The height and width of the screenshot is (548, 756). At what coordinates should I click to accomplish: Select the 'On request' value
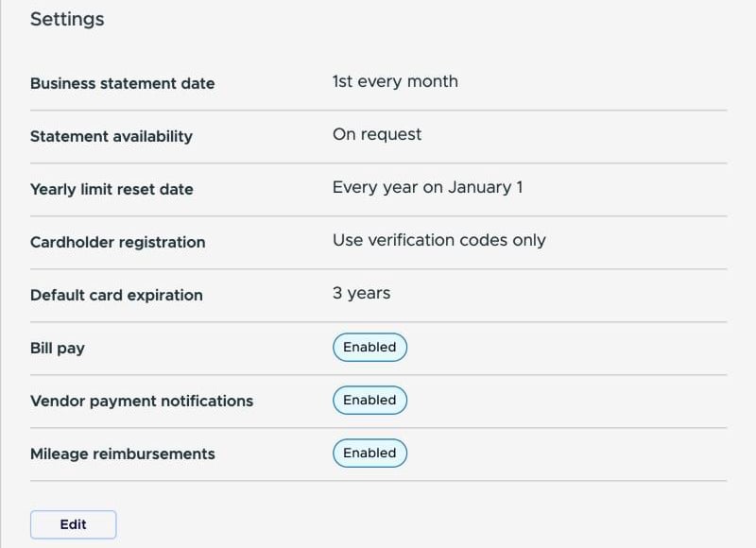tap(377, 134)
